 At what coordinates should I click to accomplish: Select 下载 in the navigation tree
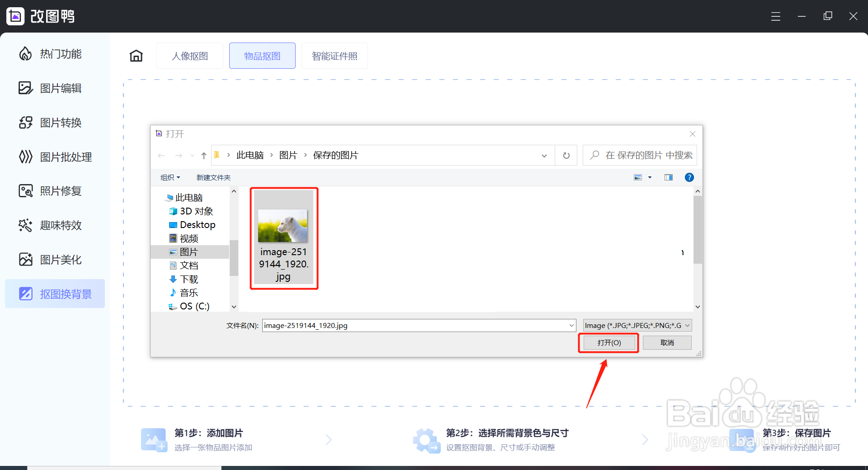[x=184, y=279]
